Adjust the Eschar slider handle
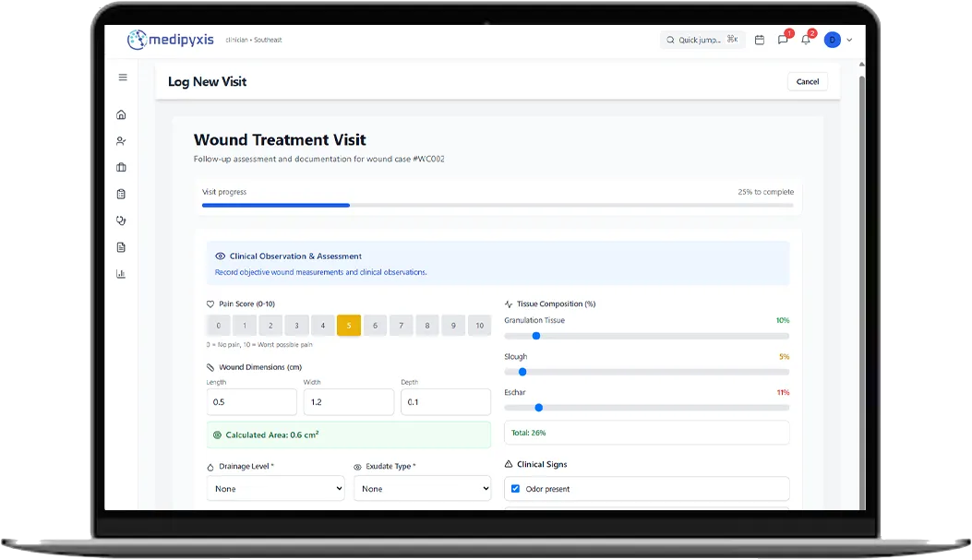 (x=539, y=408)
